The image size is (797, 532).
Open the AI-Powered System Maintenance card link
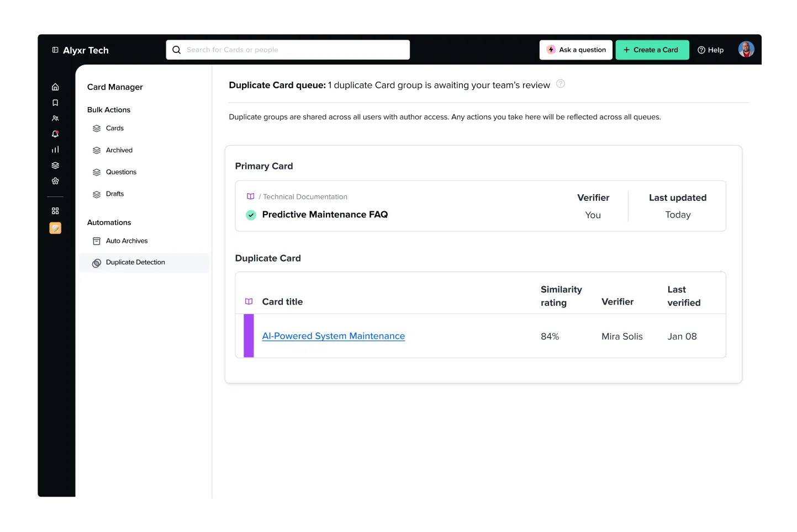tap(333, 336)
